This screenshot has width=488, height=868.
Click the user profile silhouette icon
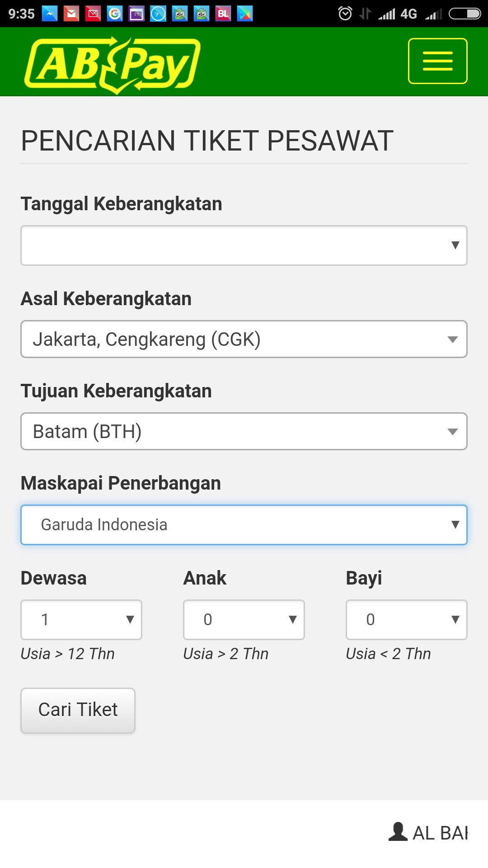(x=398, y=832)
